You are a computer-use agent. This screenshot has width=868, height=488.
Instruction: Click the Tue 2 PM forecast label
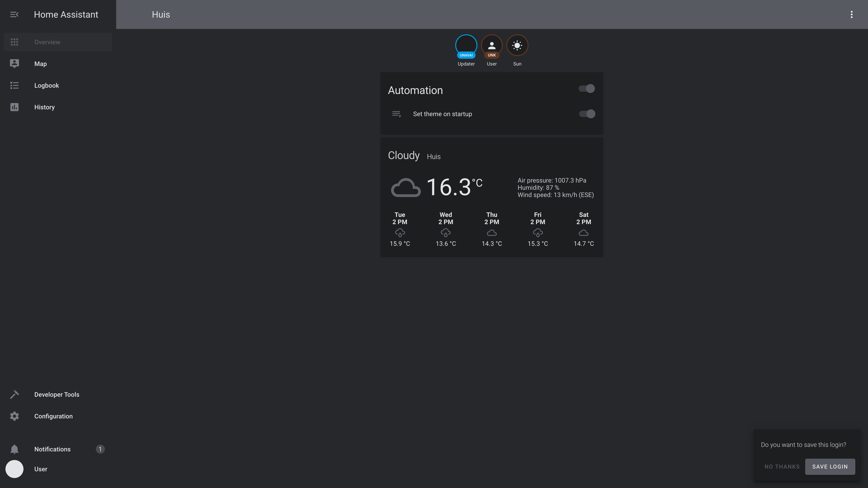pos(400,218)
